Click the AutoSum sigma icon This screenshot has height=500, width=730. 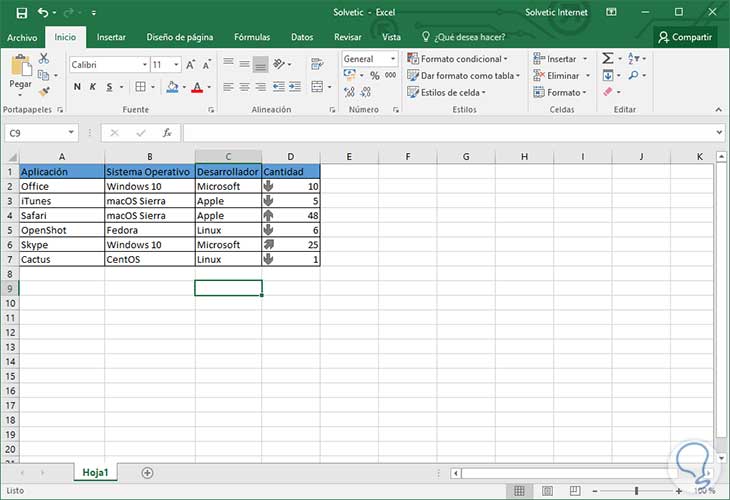pos(607,58)
